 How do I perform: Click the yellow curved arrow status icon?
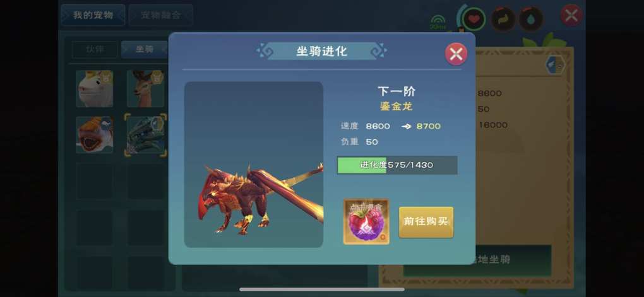(x=503, y=19)
